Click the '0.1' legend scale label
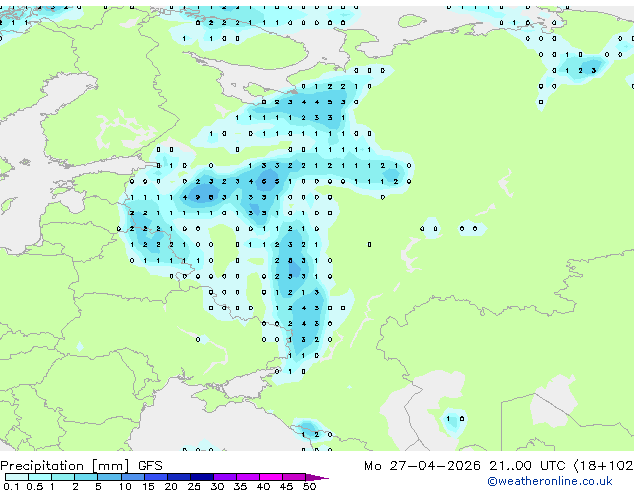The height and width of the screenshot is (490, 634). tap(11, 486)
